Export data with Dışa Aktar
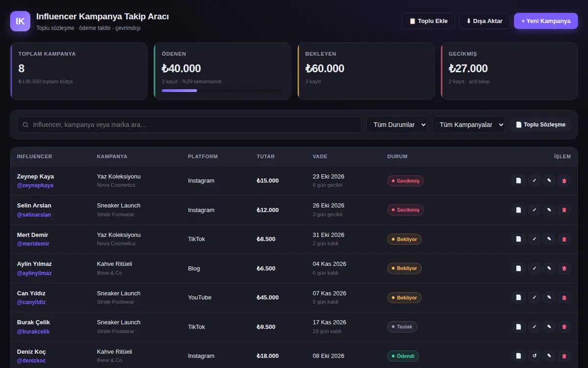The height and width of the screenshot is (368, 588). (484, 21)
